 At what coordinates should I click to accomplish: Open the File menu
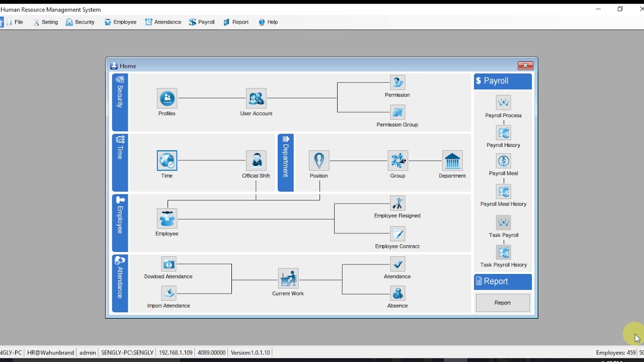tap(15, 22)
